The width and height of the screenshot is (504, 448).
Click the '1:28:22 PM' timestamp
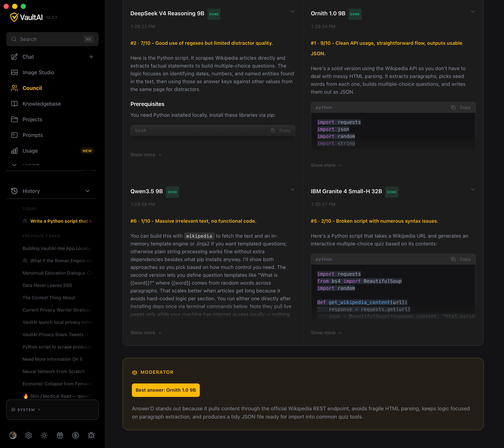[143, 26]
